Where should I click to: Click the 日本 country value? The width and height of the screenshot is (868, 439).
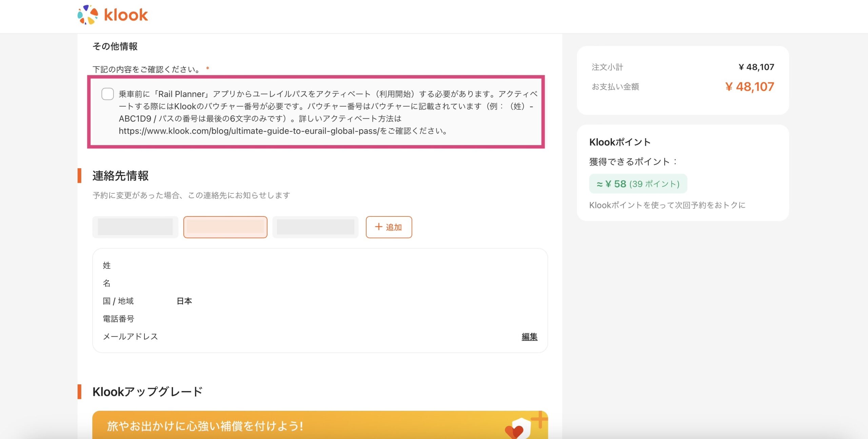click(184, 301)
